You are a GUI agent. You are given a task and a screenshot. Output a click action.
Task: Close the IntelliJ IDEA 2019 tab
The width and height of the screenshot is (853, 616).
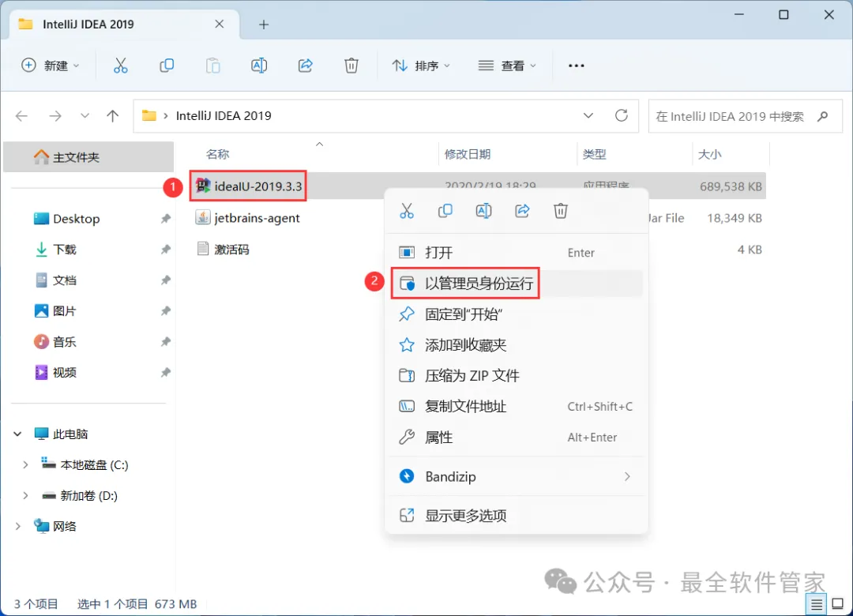[220, 24]
